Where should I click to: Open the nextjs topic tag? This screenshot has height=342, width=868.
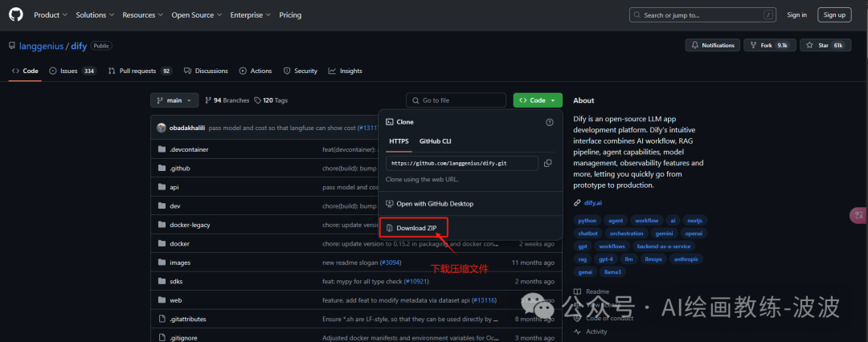pos(694,220)
